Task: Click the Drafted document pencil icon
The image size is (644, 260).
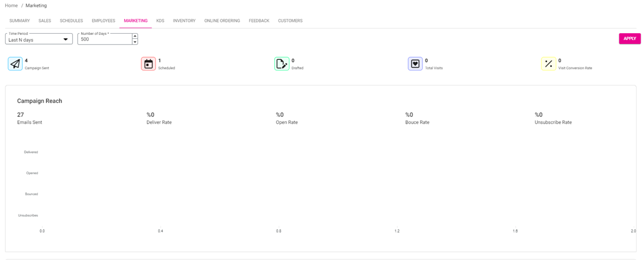Action: (282, 64)
